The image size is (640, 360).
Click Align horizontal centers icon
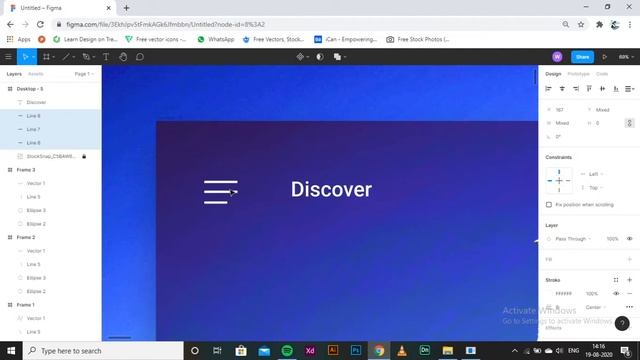click(x=562, y=89)
